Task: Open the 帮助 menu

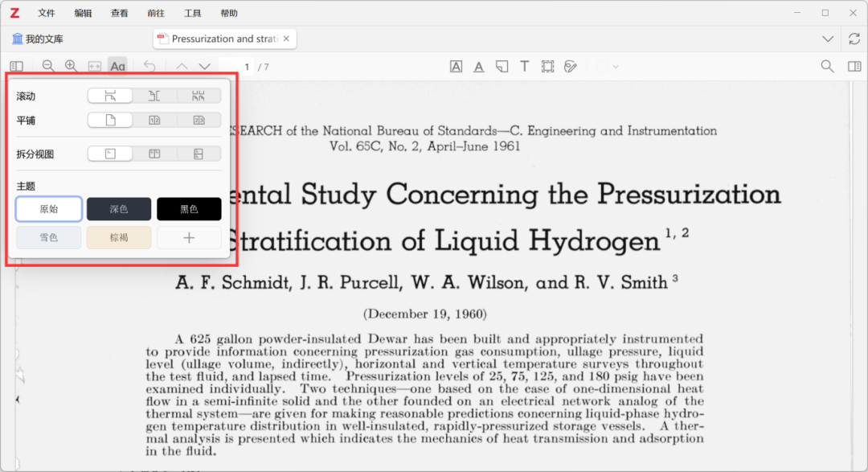Action: [229, 13]
